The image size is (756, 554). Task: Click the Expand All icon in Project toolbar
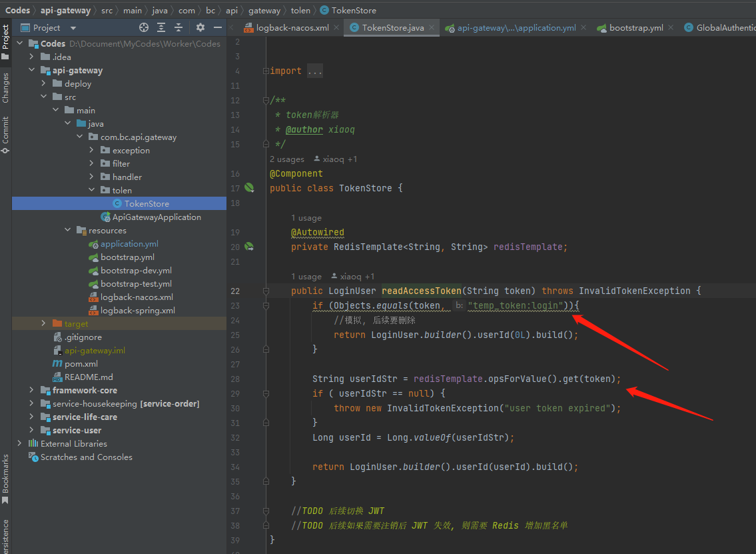[x=161, y=27]
